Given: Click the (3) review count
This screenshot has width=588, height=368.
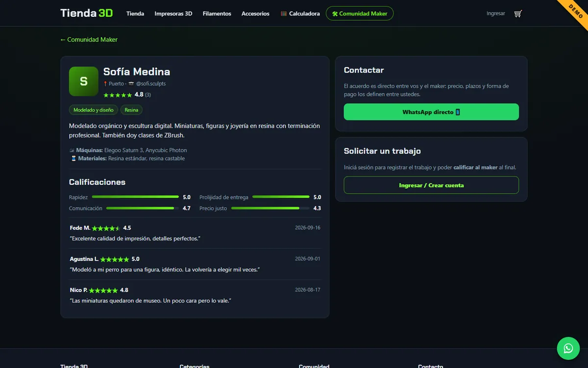Looking at the screenshot, I should 148,95.
